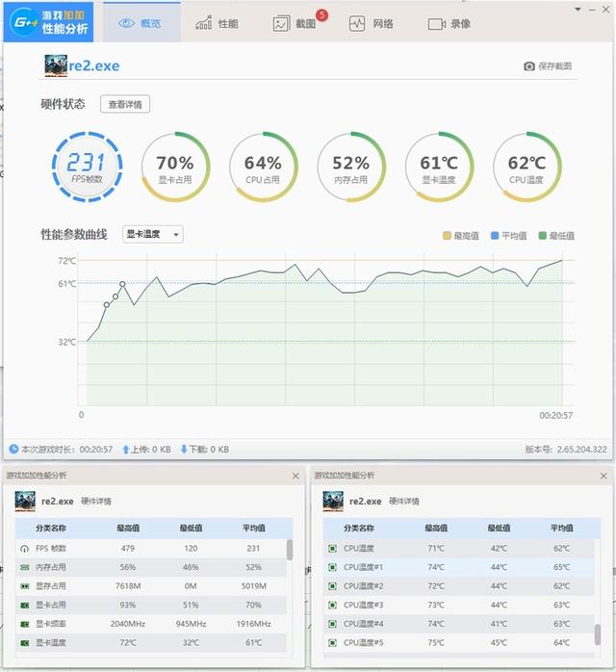Click the 7618M 显存占用 maximum value
The image size is (616, 672).
[128, 586]
